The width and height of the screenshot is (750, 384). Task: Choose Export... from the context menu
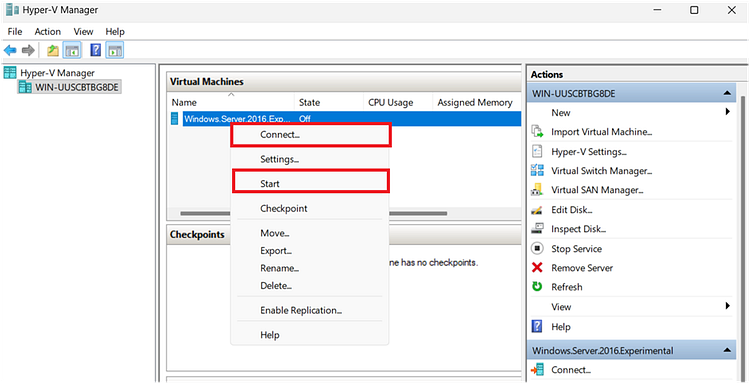309,251
